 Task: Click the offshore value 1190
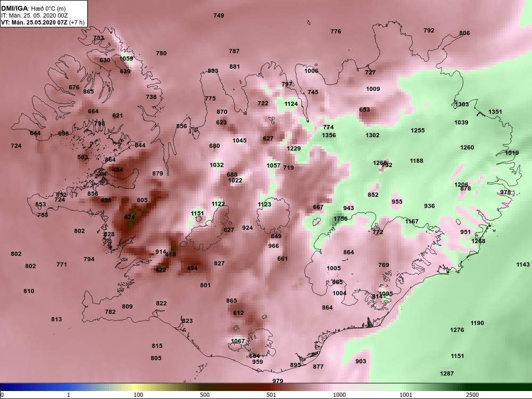click(477, 323)
